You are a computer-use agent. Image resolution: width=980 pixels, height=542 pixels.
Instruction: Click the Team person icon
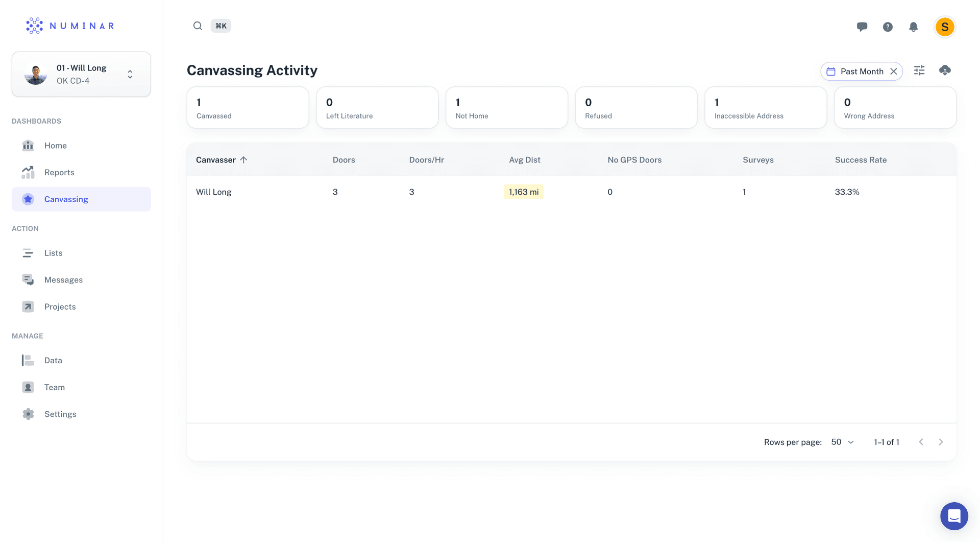point(28,387)
